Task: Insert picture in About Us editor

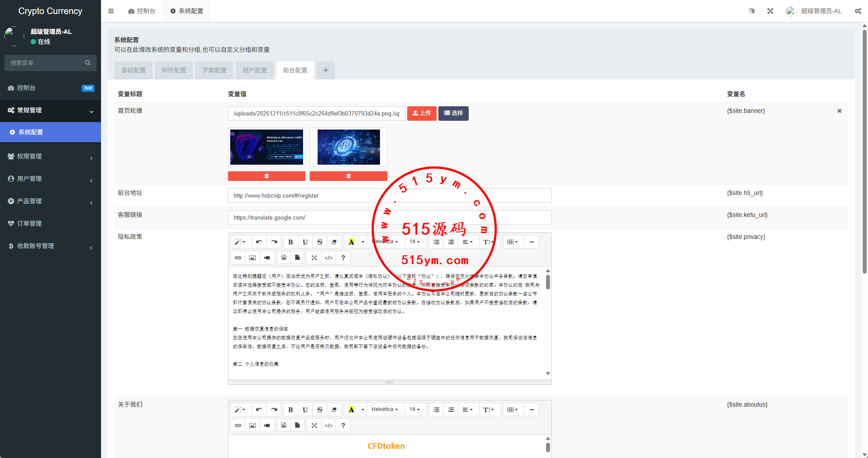Action: 253,426
